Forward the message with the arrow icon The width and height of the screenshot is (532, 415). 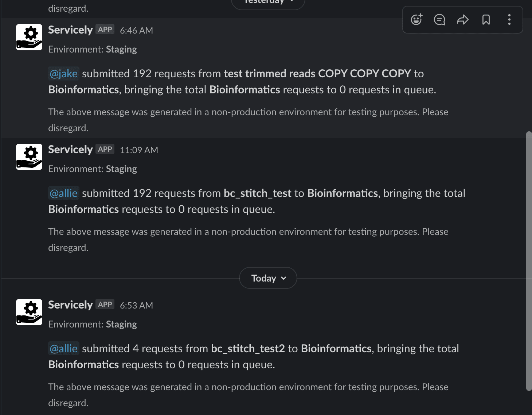[463, 20]
